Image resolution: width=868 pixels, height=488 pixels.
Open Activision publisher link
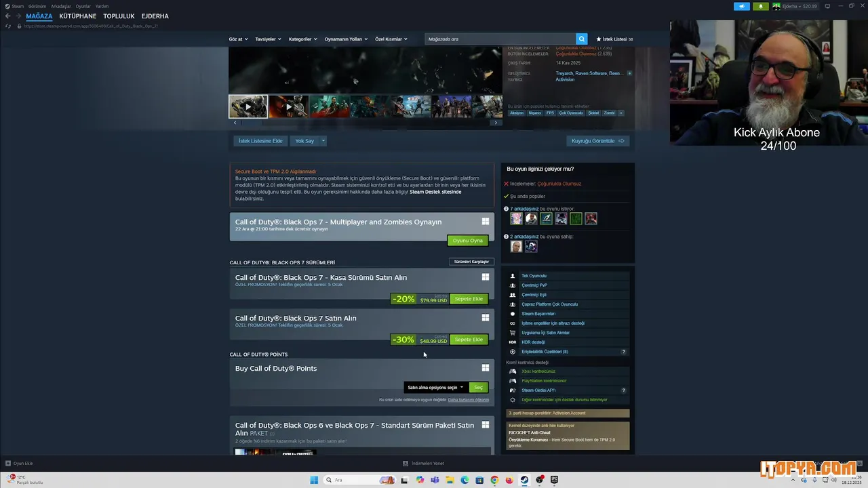(x=565, y=79)
